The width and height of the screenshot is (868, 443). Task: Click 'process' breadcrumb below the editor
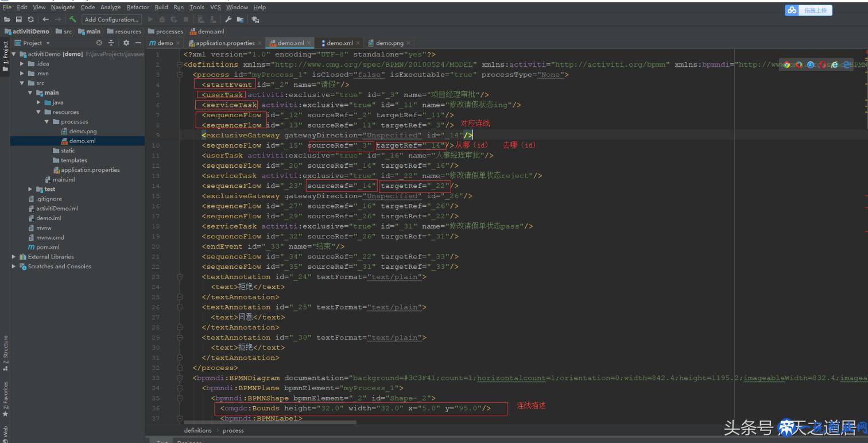point(233,430)
